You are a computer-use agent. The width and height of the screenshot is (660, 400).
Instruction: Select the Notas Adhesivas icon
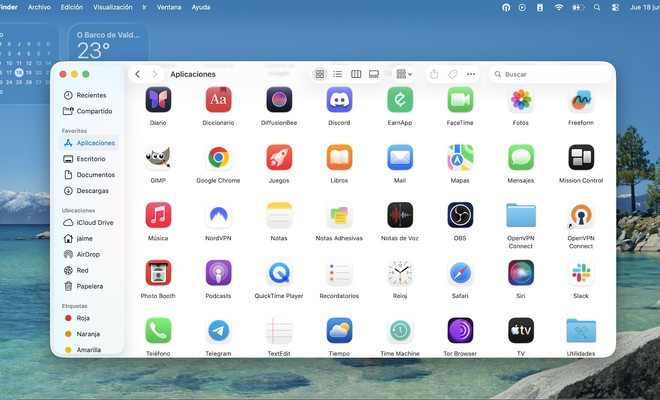pos(339,215)
